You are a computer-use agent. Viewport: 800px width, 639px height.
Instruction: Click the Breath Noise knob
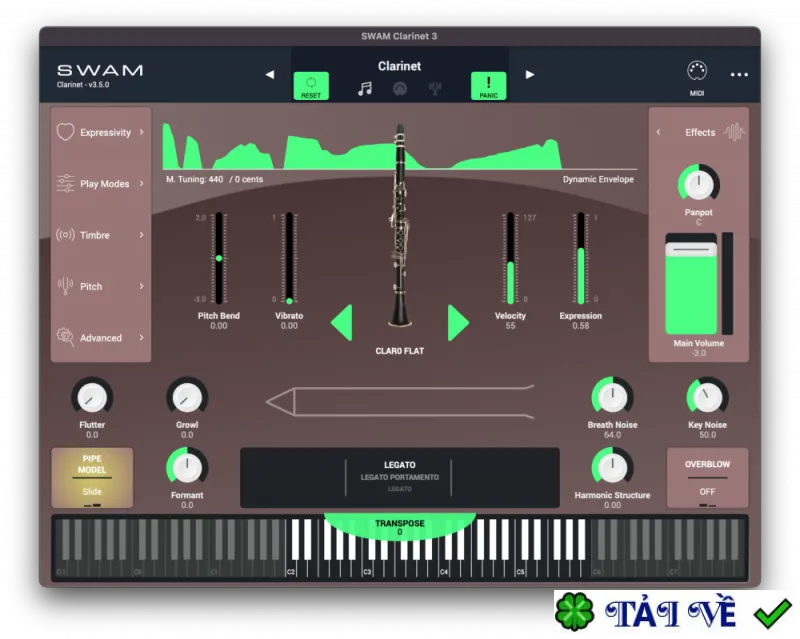[612, 397]
